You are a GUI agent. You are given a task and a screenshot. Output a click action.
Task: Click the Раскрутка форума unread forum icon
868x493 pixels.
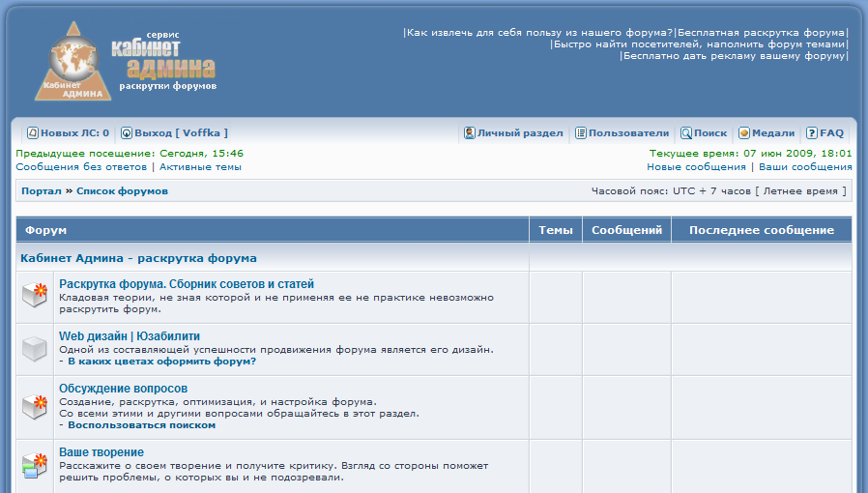click(35, 296)
